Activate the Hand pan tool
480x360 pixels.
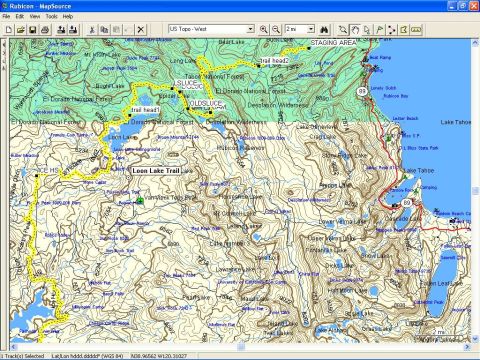(355, 30)
